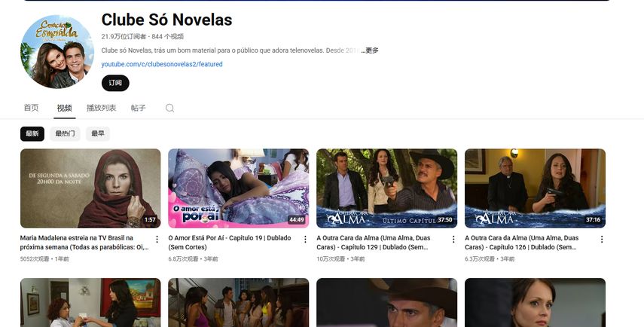Screen dimensions: 644x327
Task: Select the 最新 sort chip
Action: pyautogui.click(x=32, y=133)
